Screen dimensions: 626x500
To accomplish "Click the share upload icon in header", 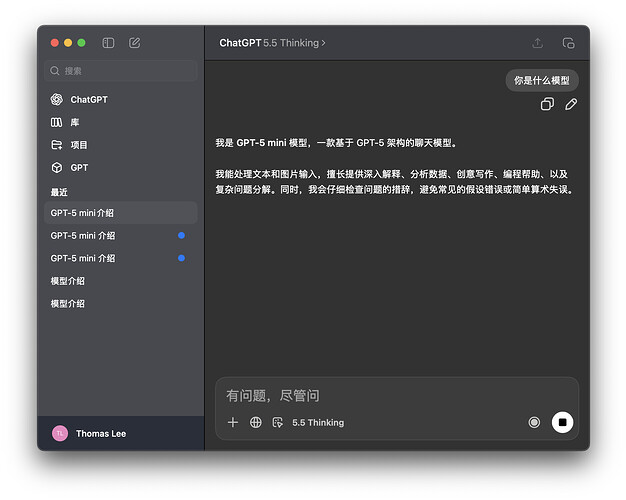I will click(x=538, y=43).
